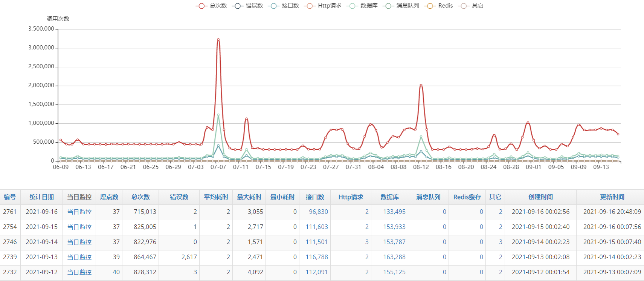Open 接口数 value 111,603
The width and height of the screenshot is (644, 281).
pyautogui.click(x=317, y=227)
